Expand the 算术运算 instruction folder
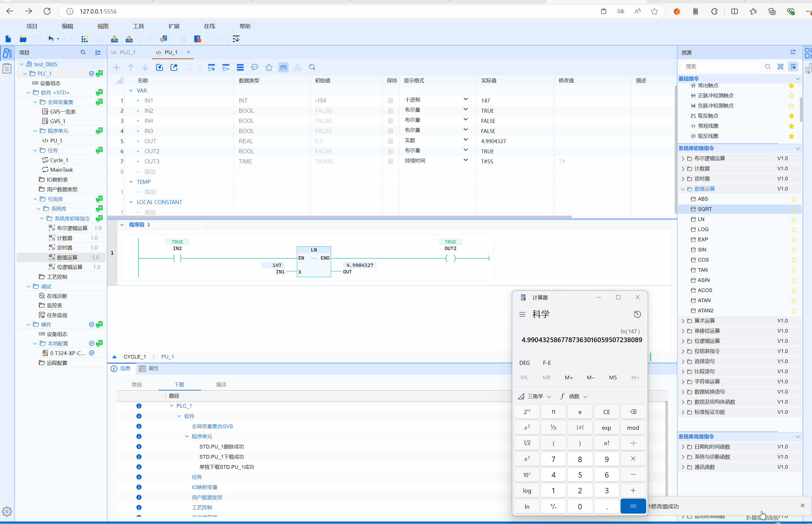This screenshot has width=812, height=524. 683,321
